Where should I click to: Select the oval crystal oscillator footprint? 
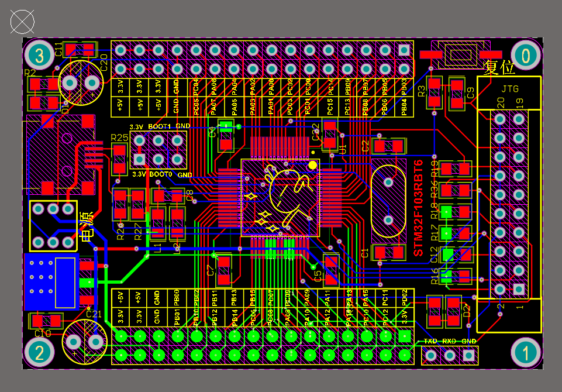pyautogui.click(x=388, y=201)
